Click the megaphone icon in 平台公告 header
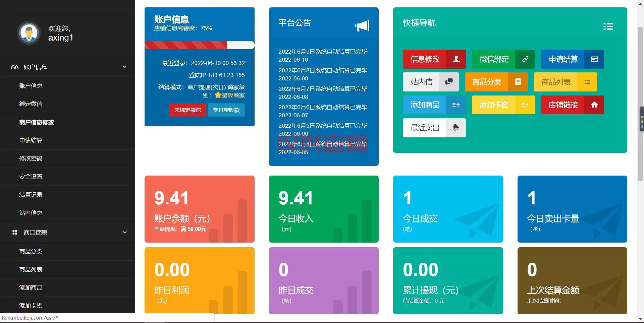 (362, 26)
